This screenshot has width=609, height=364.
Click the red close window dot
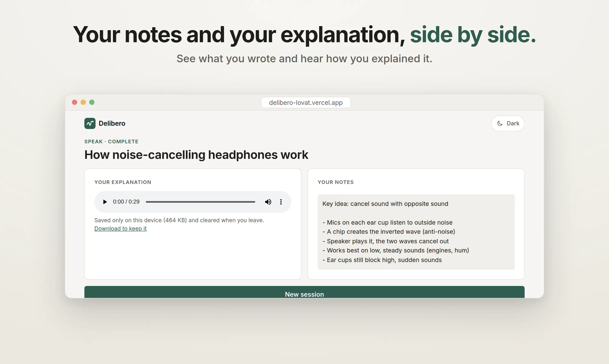pyautogui.click(x=75, y=102)
